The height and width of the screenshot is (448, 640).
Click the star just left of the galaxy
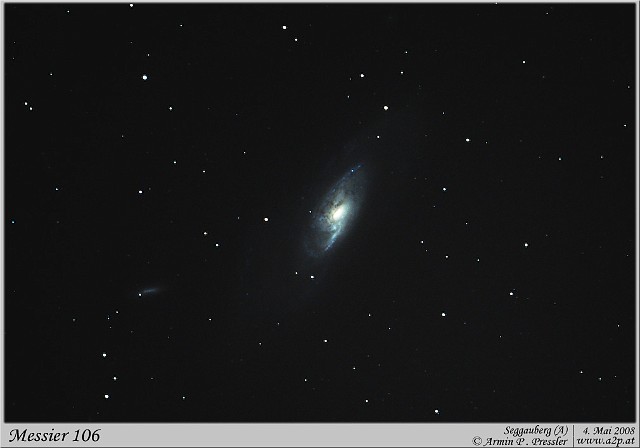pos(265,219)
